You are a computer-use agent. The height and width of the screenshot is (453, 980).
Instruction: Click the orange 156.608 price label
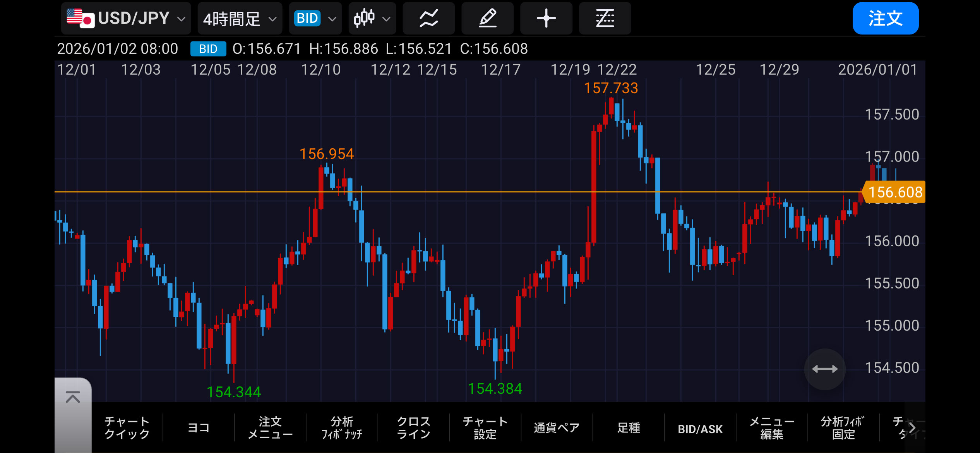(895, 192)
